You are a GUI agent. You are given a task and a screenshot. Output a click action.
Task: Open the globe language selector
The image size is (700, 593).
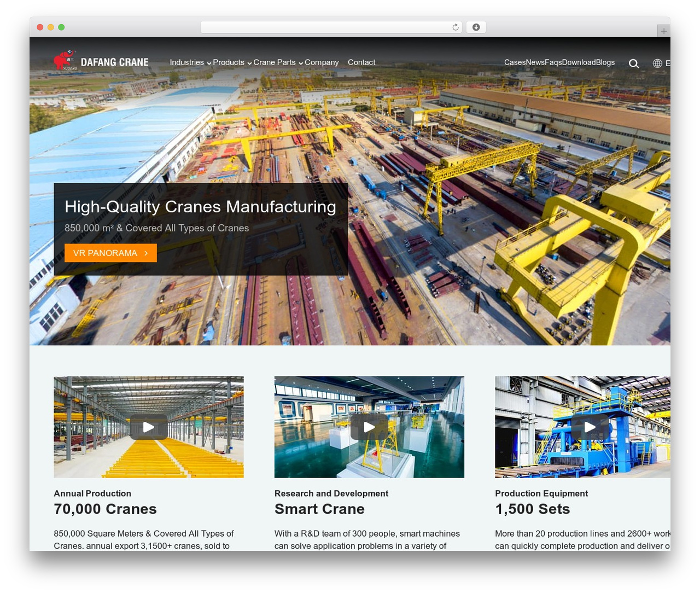657,63
